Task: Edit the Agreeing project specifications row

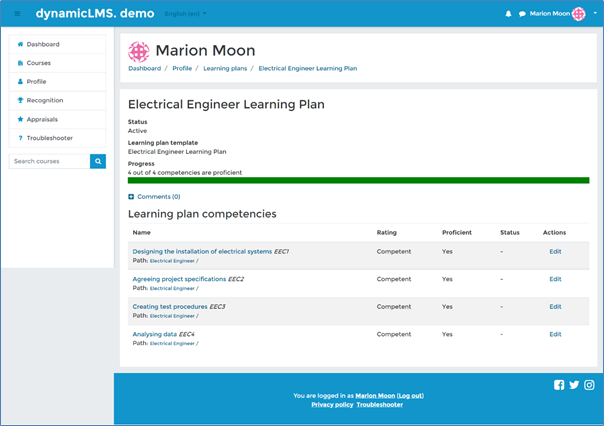Action: pos(555,279)
